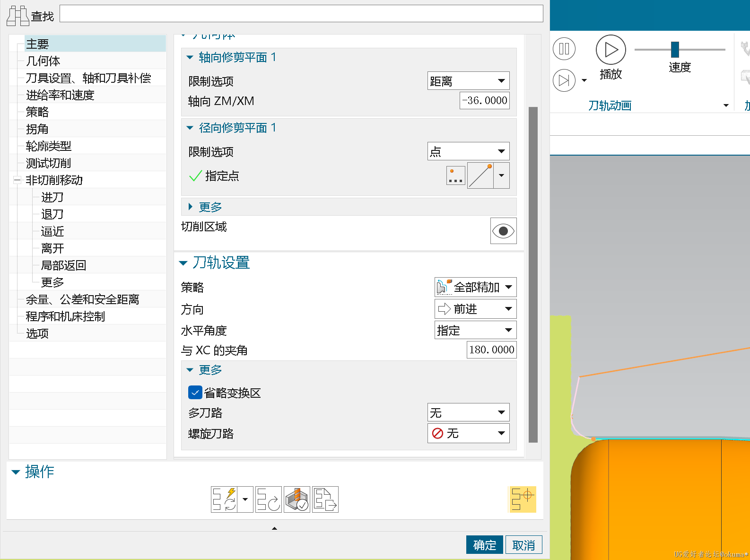Viewport: 750px width, 560px height.
Task: Open the generate options dropdown arrow
Action: click(x=245, y=499)
